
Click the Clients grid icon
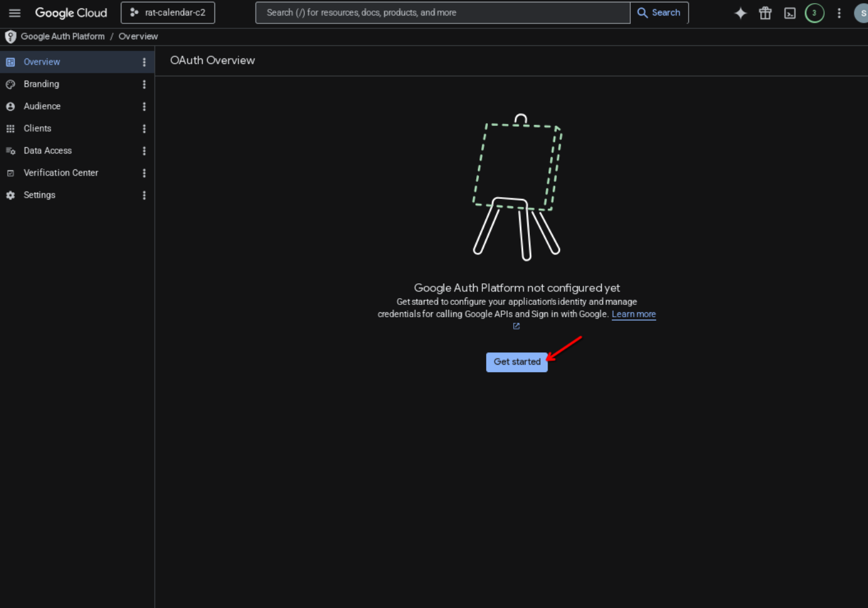tap(10, 129)
